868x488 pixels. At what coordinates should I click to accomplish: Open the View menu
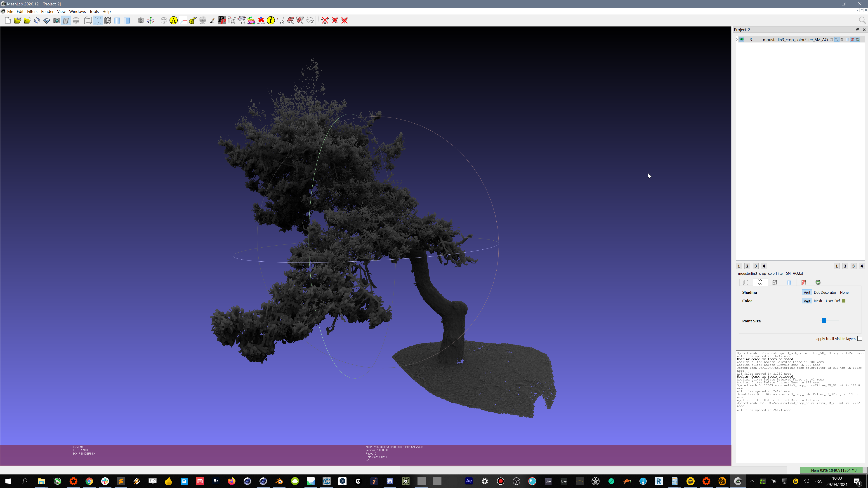pos(61,12)
